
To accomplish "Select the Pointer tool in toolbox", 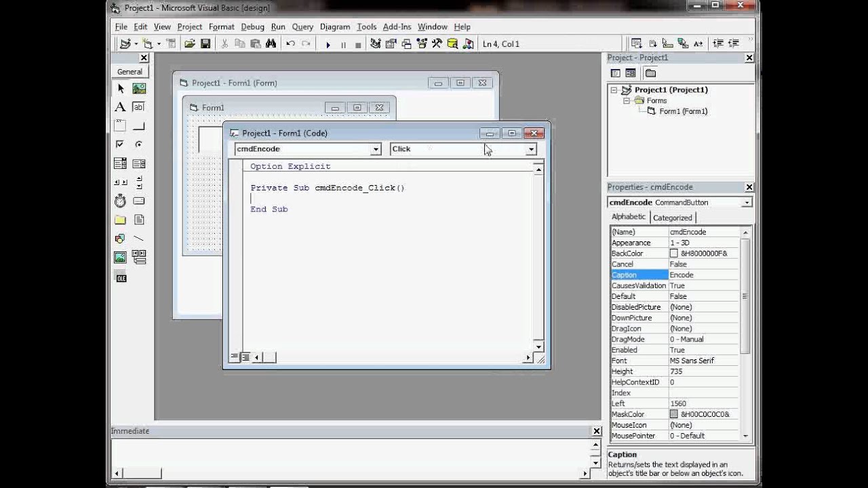I will tap(121, 88).
